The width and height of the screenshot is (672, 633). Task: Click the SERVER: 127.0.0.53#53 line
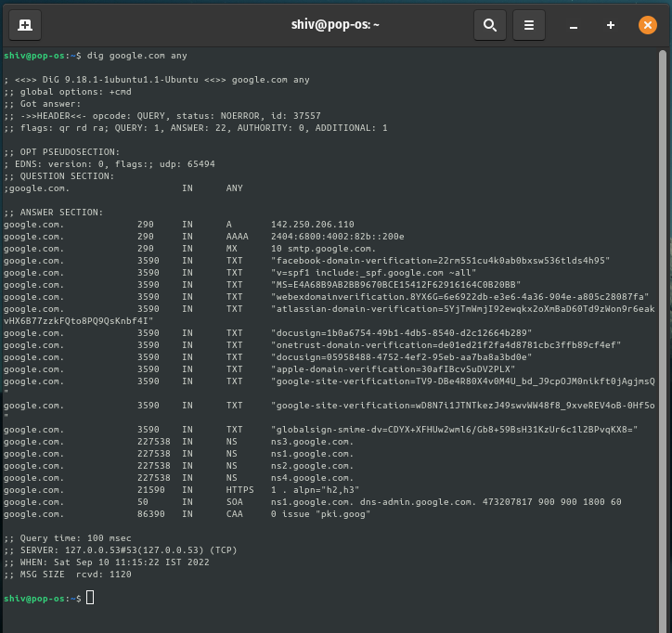[121, 549]
